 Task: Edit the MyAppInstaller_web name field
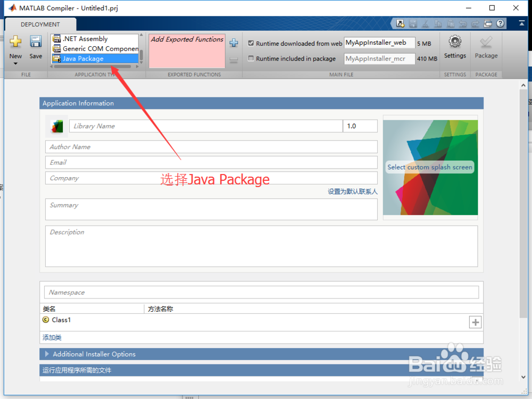379,43
